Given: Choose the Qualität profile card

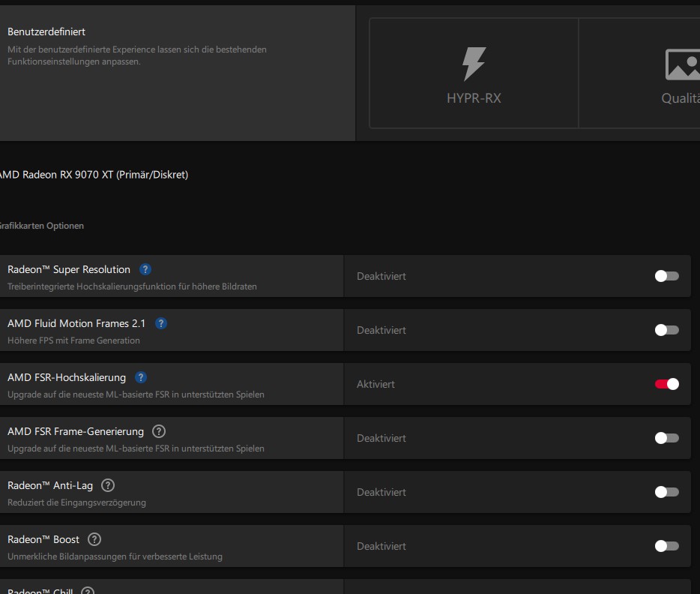Looking at the screenshot, I should 639,73.
